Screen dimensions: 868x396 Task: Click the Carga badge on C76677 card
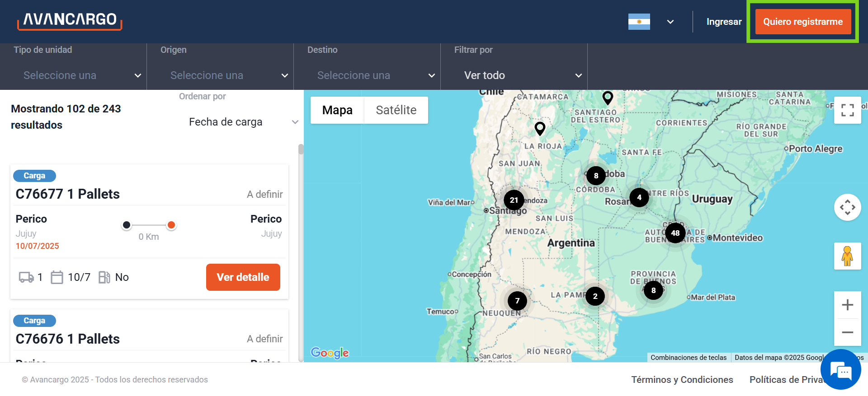click(34, 176)
